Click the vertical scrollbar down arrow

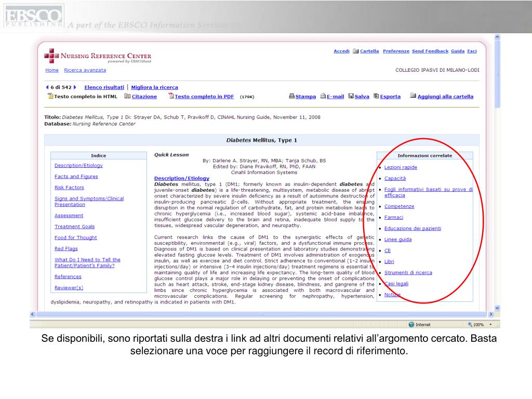point(497,308)
